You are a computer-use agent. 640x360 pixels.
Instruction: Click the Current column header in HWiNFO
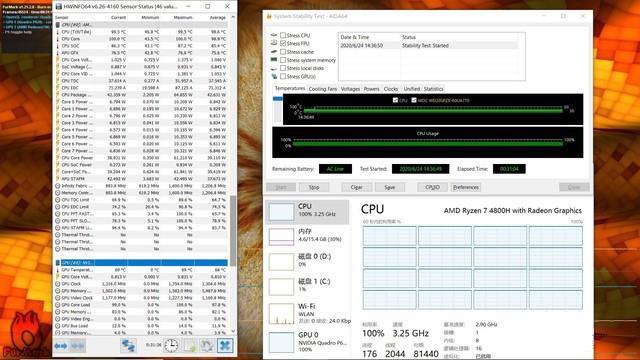click(118, 18)
